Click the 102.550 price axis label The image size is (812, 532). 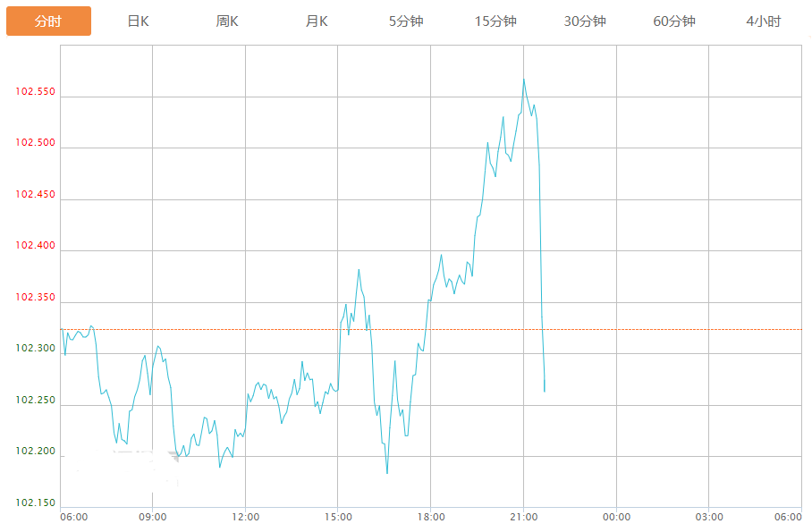[x=36, y=92]
